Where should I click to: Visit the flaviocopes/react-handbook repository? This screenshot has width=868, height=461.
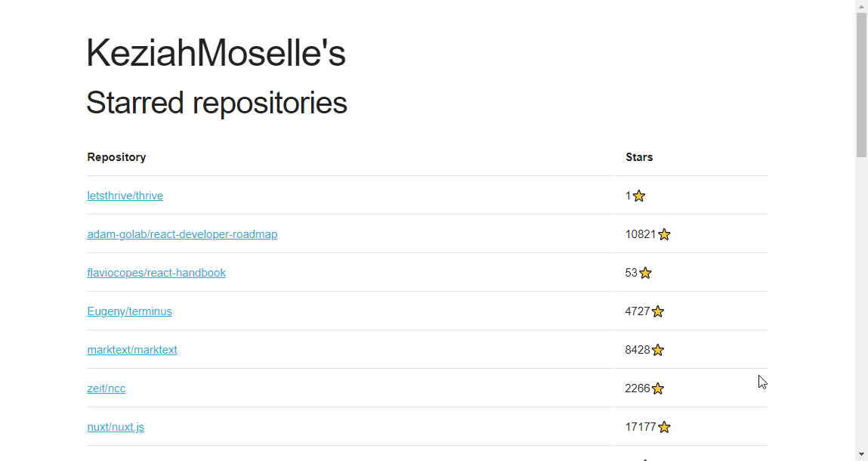click(156, 273)
